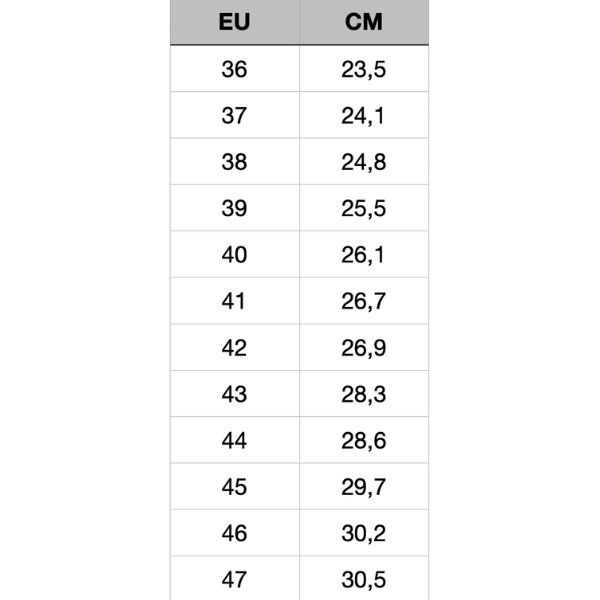Screen dimensions: 600x600
Task: Select the 28,3 cm value
Action: coord(364,394)
